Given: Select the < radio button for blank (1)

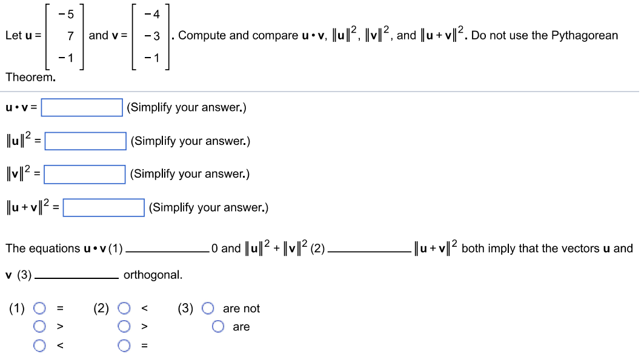Looking at the screenshot, I should click(39, 345).
